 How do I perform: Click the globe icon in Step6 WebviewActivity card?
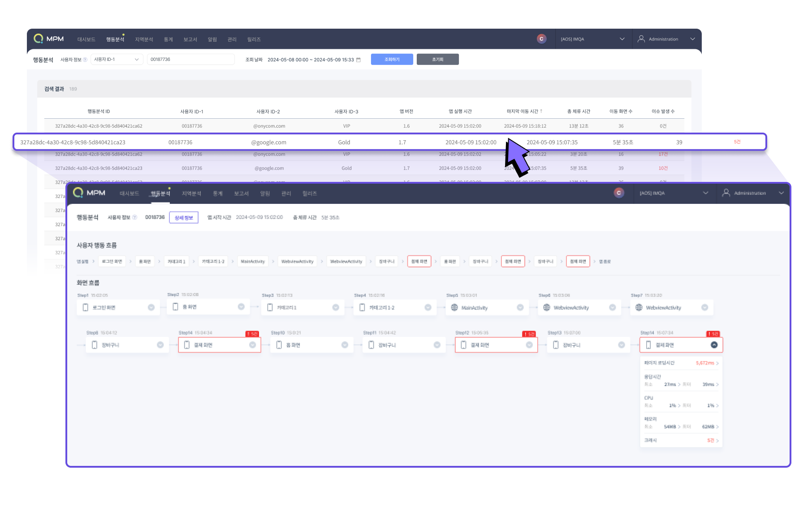(547, 307)
